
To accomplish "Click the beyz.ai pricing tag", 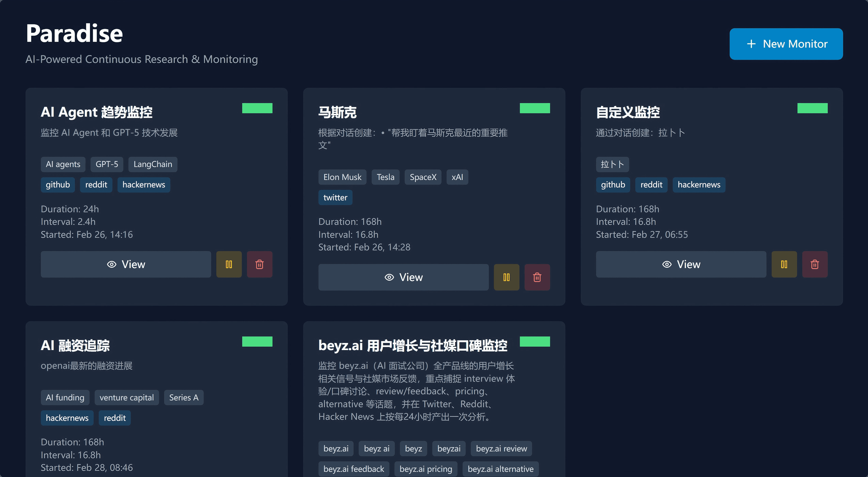I will tap(426, 469).
